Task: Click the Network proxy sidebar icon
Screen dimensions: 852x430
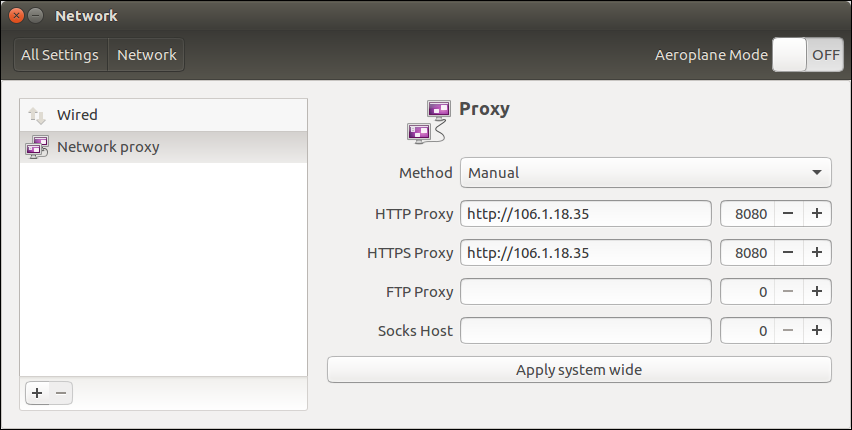Action: pyautogui.click(x=37, y=147)
